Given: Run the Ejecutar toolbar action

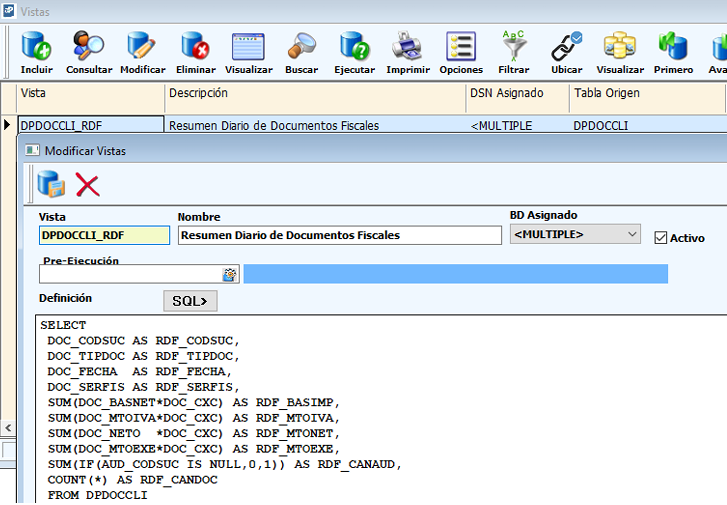Looking at the screenshot, I should (354, 52).
